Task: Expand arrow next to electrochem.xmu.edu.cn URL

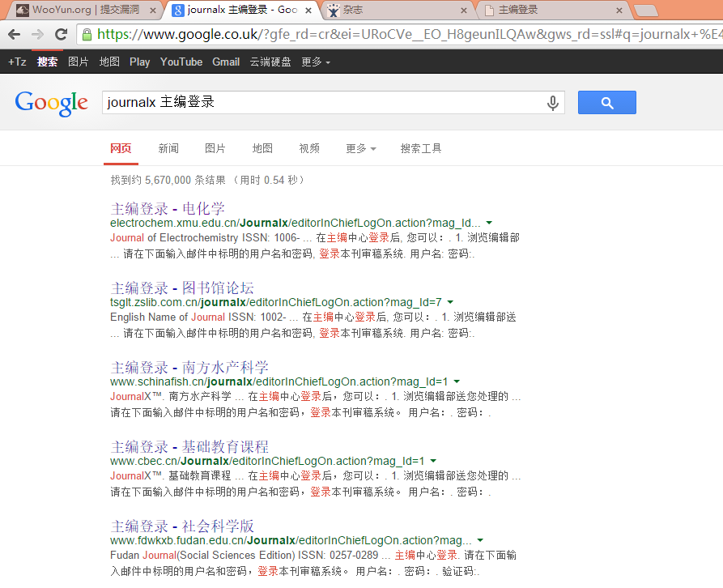Action: pos(489,223)
